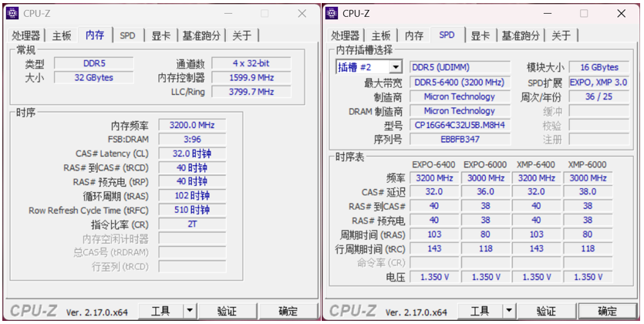This screenshot has width=644, height=324.
Task: Open the 主板 tab in left window
Action: [x=62, y=35]
